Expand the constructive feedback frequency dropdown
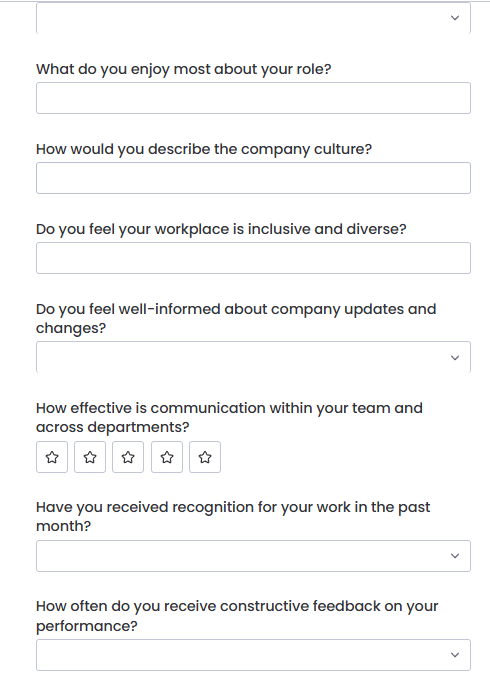The image size is (490, 695). tap(253, 655)
